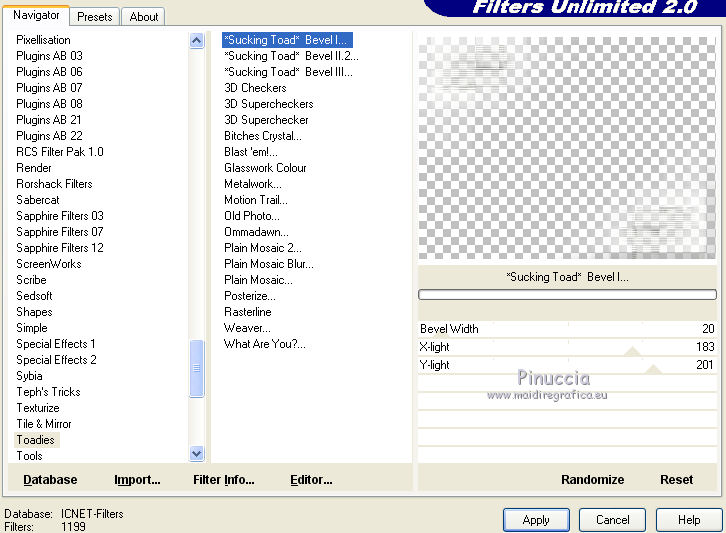The width and height of the screenshot is (726, 533).
Task: Click the Cancel button
Action: [x=612, y=520]
